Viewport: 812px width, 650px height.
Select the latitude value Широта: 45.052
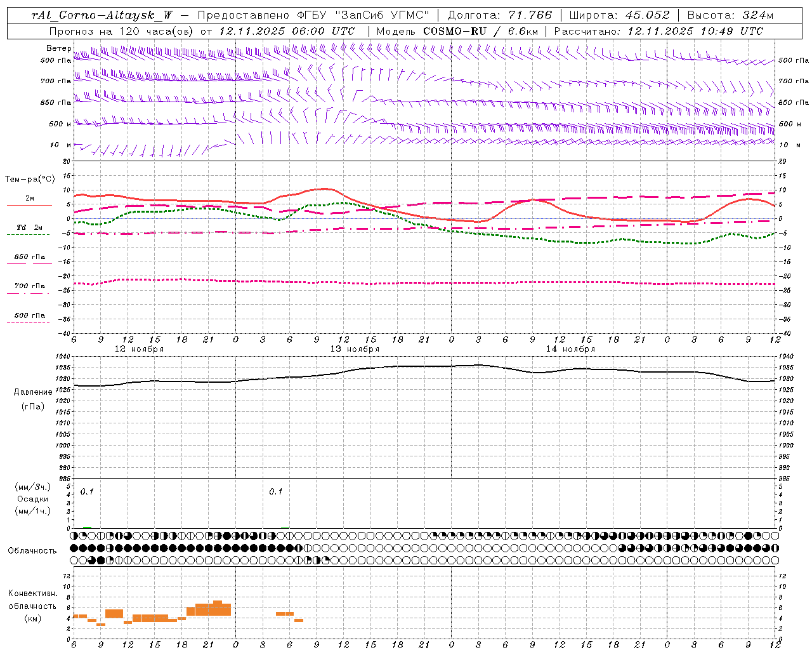pyautogui.click(x=619, y=15)
